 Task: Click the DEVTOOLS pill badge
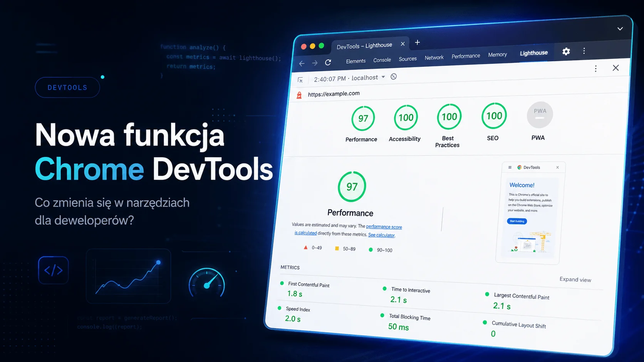pyautogui.click(x=67, y=88)
